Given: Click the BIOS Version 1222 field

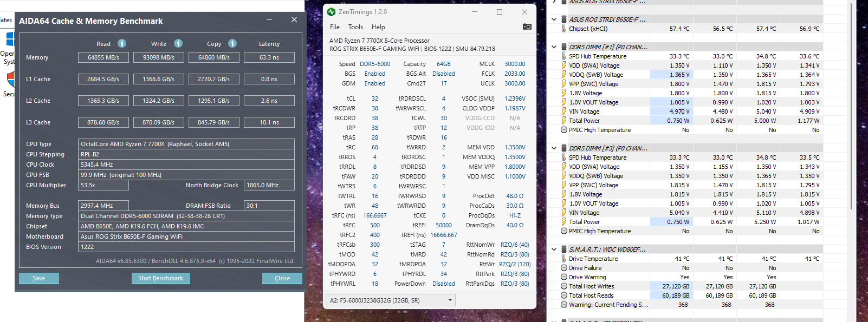Looking at the screenshot, I should 186,247.
